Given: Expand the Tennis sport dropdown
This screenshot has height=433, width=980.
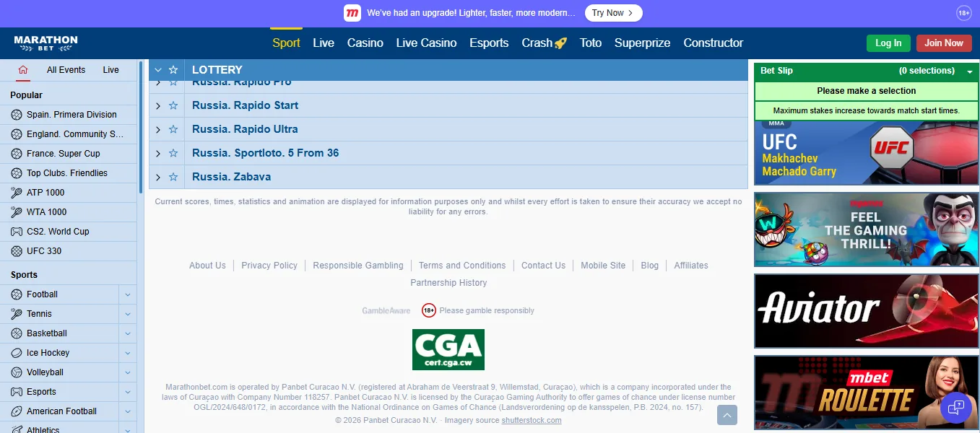Looking at the screenshot, I should tap(128, 314).
